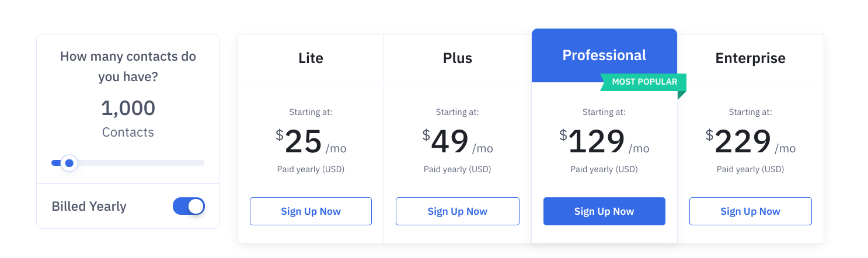Click the $129 per month price

tap(604, 142)
